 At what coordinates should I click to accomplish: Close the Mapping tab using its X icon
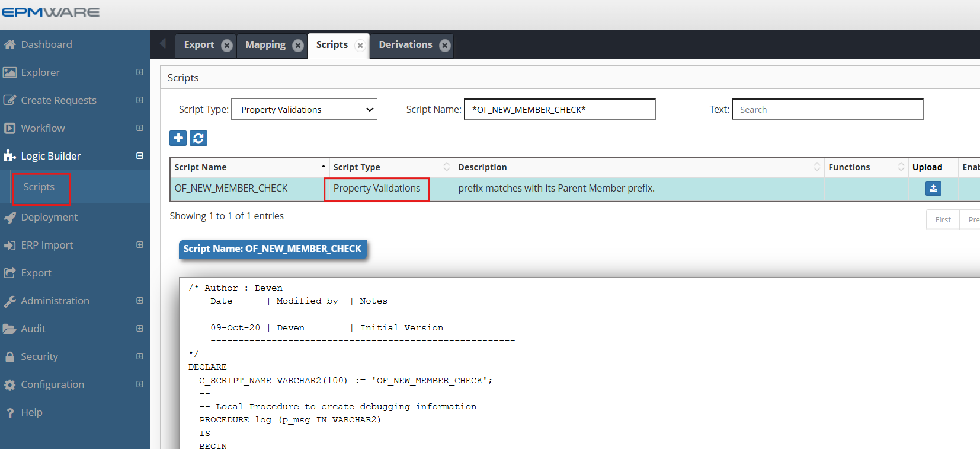298,46
